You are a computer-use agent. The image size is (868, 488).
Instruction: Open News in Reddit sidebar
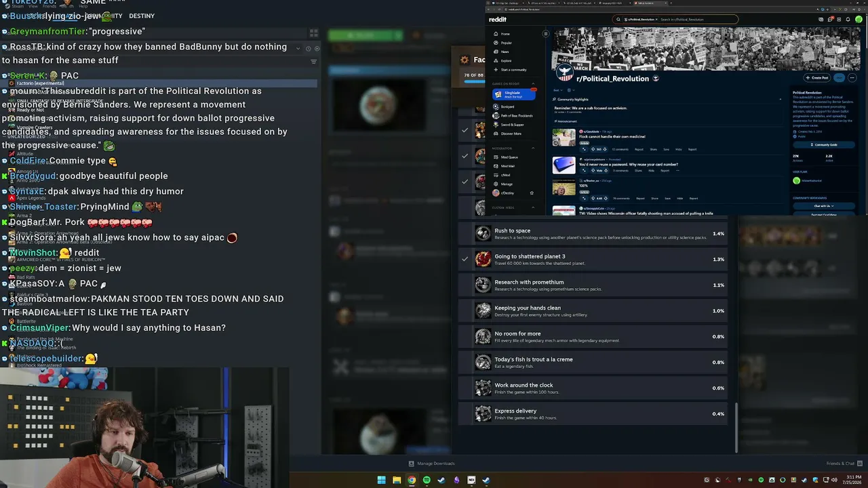pos(505,52)
